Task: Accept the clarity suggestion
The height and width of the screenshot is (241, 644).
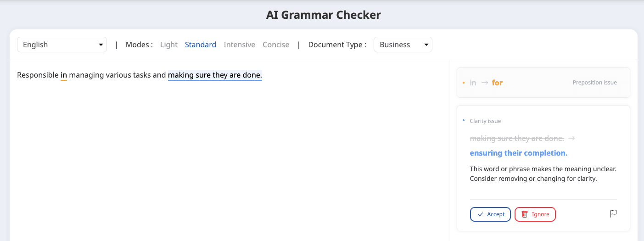Action: 490,214
